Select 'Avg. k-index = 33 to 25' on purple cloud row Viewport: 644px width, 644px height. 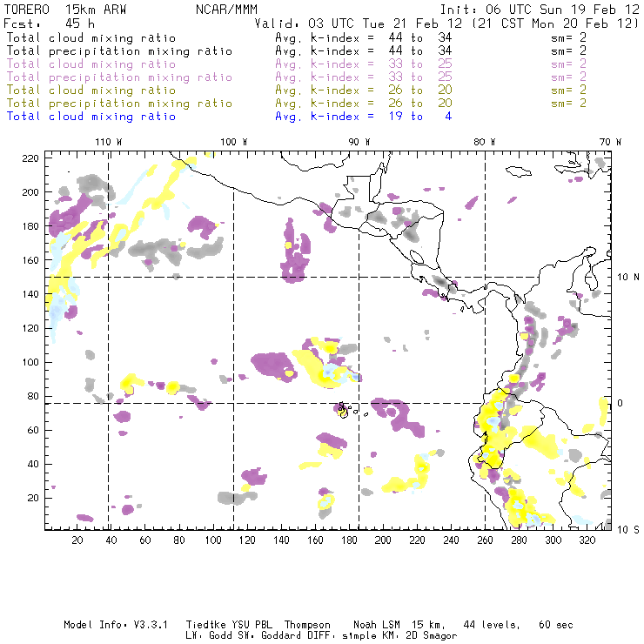pyautogui.click(x=364, y=64)
